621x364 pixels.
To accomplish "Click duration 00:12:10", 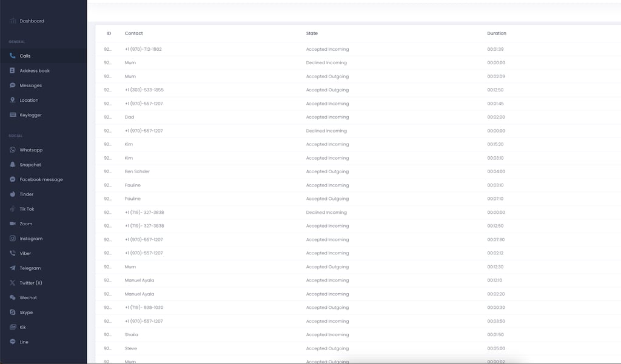I will tap(495, 280).
